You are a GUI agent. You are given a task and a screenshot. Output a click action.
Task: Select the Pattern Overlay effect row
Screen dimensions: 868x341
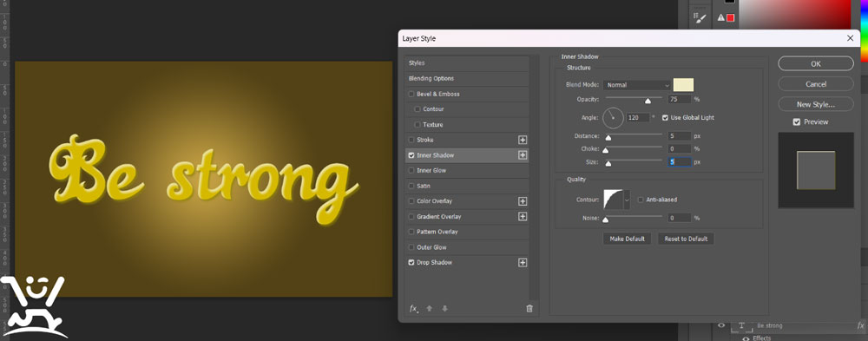point(467,232)
